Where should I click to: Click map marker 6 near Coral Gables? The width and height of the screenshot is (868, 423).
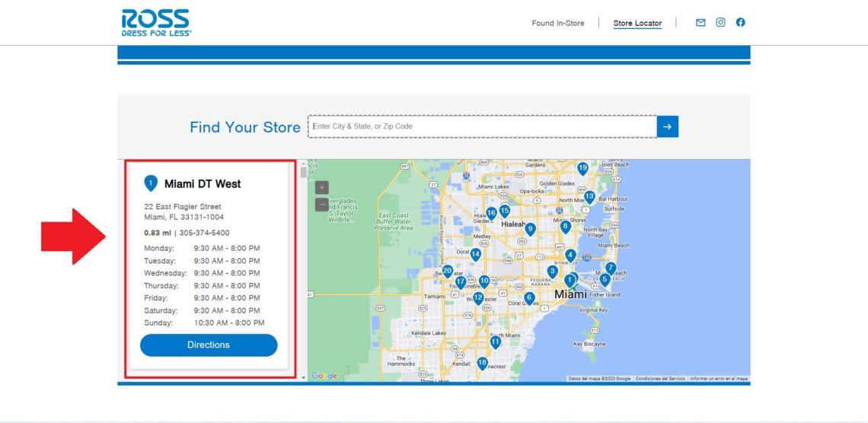pos(529,297)
